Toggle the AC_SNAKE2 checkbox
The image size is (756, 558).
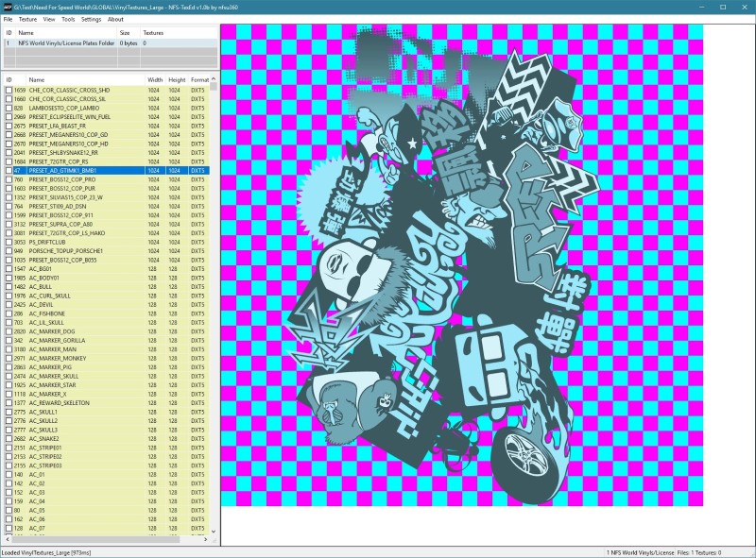point(9,438)
